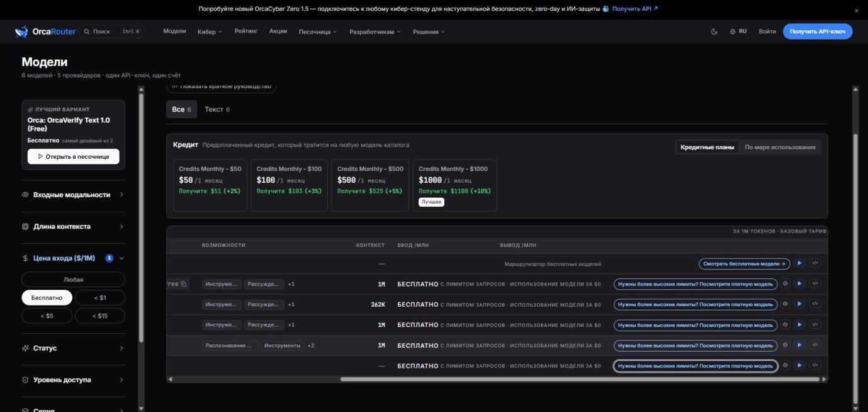Open the Акции navigation item
Image resolution: width=868 pixels, height=412 pixels.
coord(278,31)
